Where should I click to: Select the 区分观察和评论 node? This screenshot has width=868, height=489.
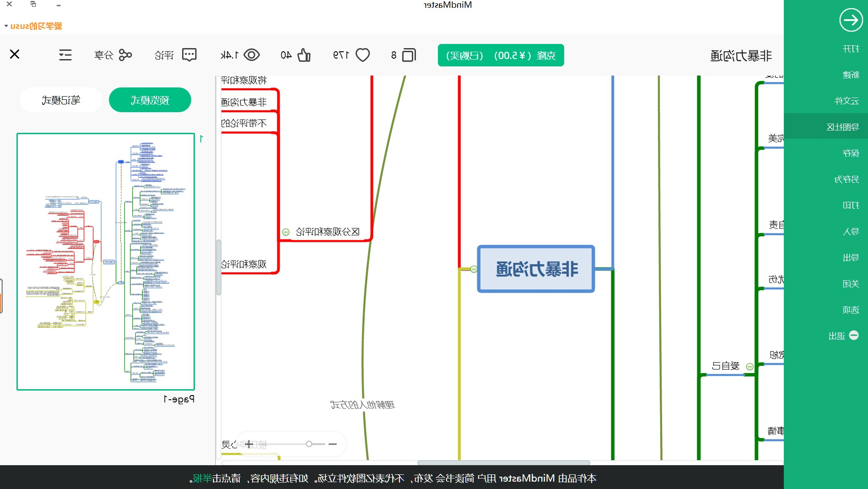click(328, 232)
